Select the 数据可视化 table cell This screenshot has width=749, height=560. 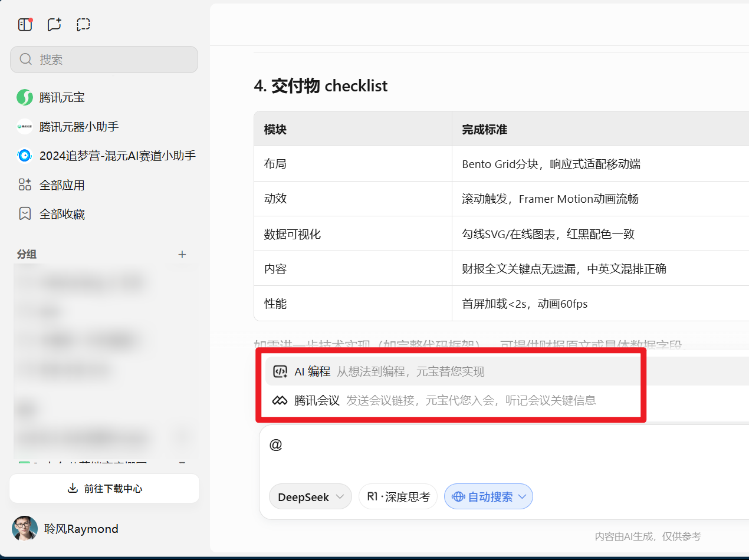(x=353, y=234)
